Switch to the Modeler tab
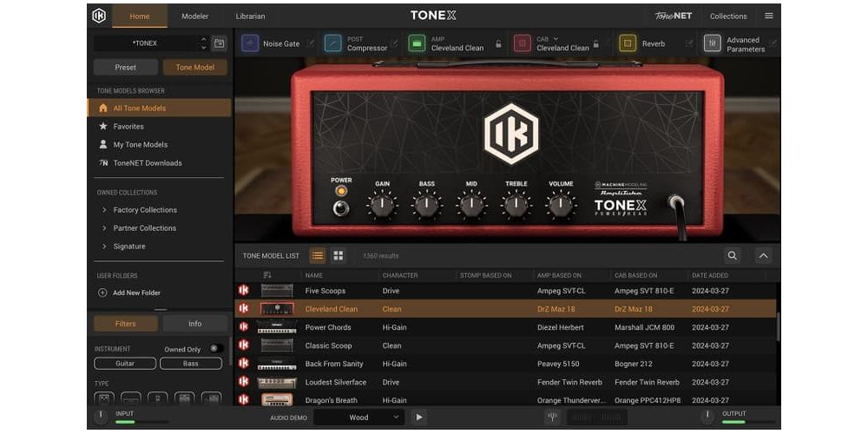This screenshot has height=434, width=868. (x=194, y=16)
